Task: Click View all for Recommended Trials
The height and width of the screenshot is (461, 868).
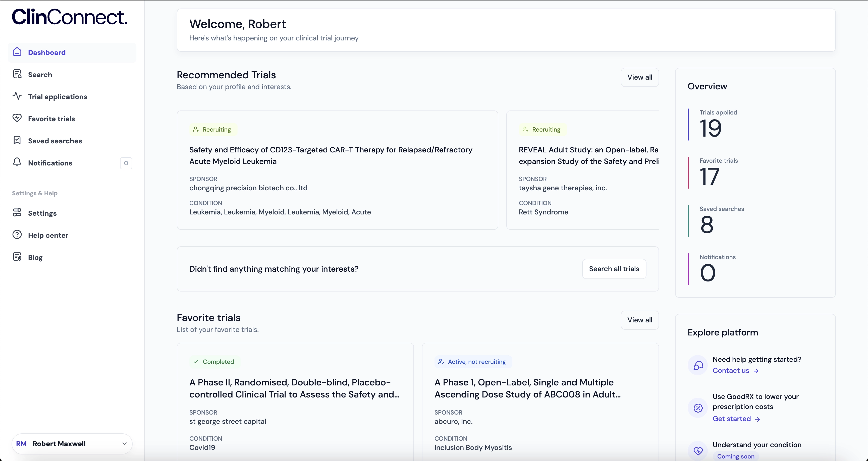Action: click(x=639, y=77)
